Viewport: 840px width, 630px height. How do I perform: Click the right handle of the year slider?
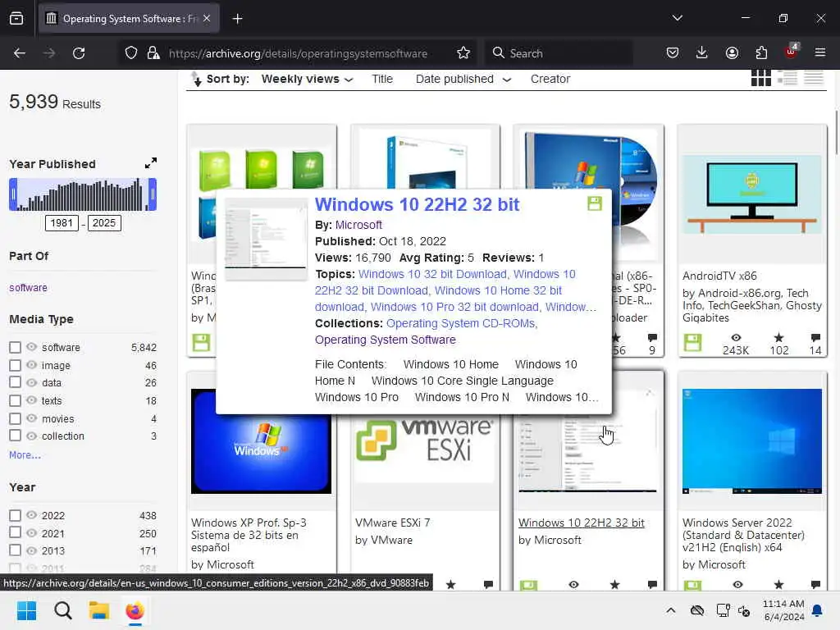tap(153, 194)
